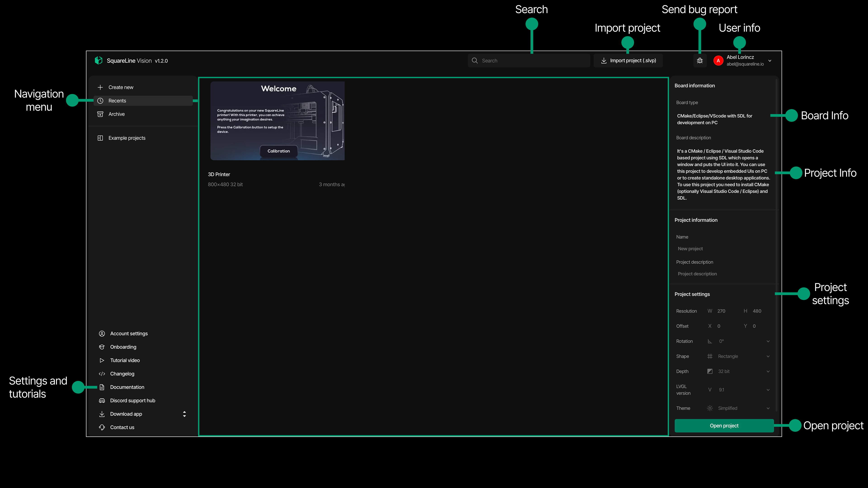Open the Discord support hub icon
This screenshot has width=868, height=488.
(x=102, y=400)
